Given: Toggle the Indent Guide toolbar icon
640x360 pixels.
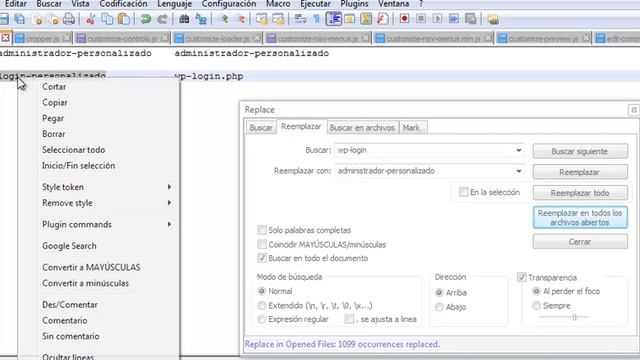Looking at the screenshot, I should (x=333, y=19).
